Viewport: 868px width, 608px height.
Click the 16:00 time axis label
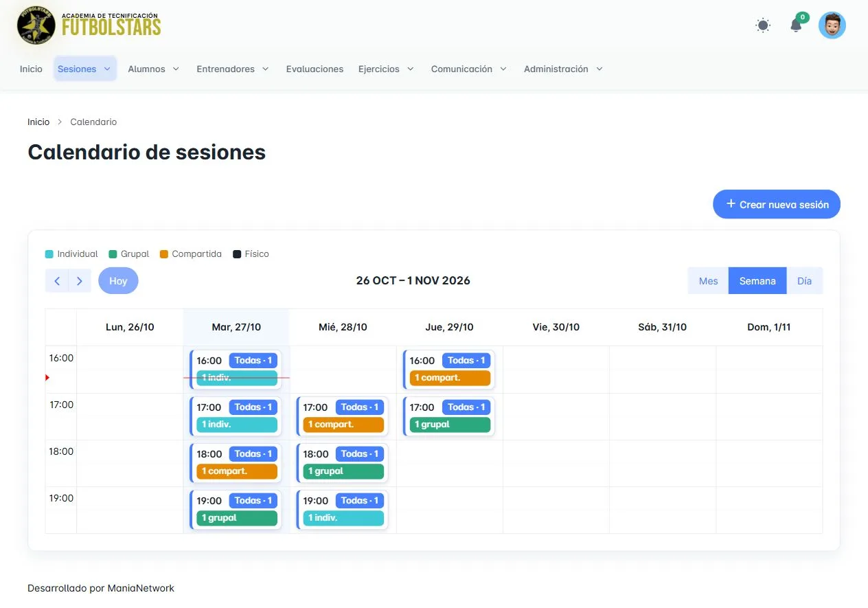coord(61,358)
